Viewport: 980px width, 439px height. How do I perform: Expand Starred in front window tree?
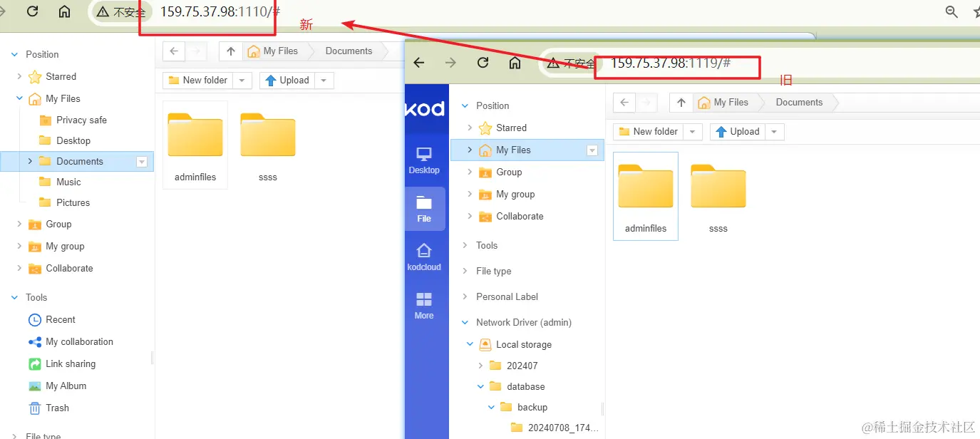(470, 128)
